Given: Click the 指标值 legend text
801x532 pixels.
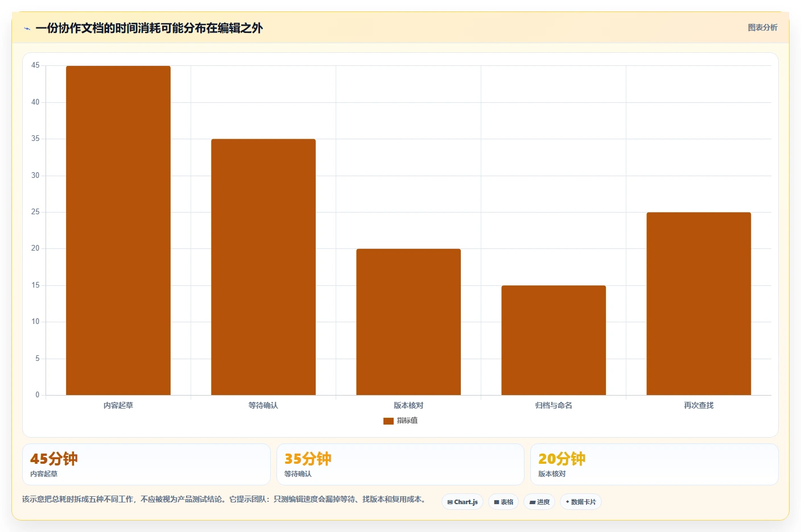Looking at the screenshot, I should tap(407, 421).
